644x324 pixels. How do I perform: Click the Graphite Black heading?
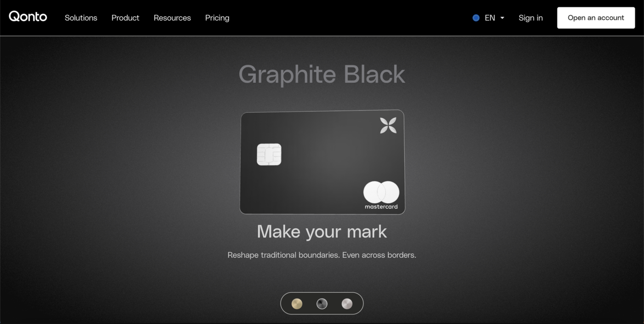[x=322, y=75]
